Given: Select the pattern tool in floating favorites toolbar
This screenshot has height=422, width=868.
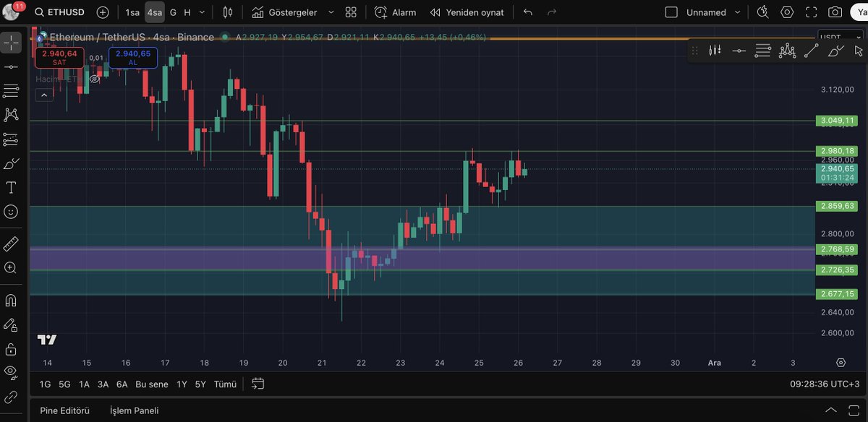Looking at the screenshot, I should coord(787,51).
